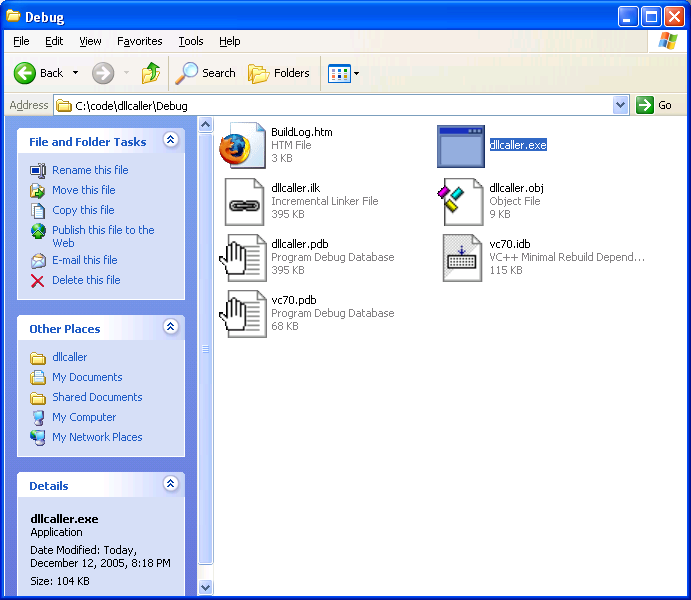Screen dimensions: 691x600
Task: Click E-mail this file link
Action: (85, 260)
